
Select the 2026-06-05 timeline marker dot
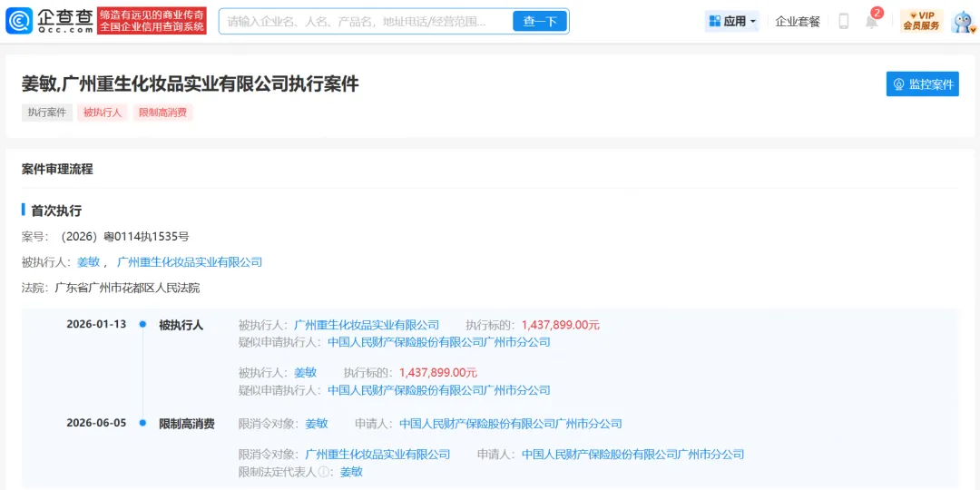click(x=142, y=423)
